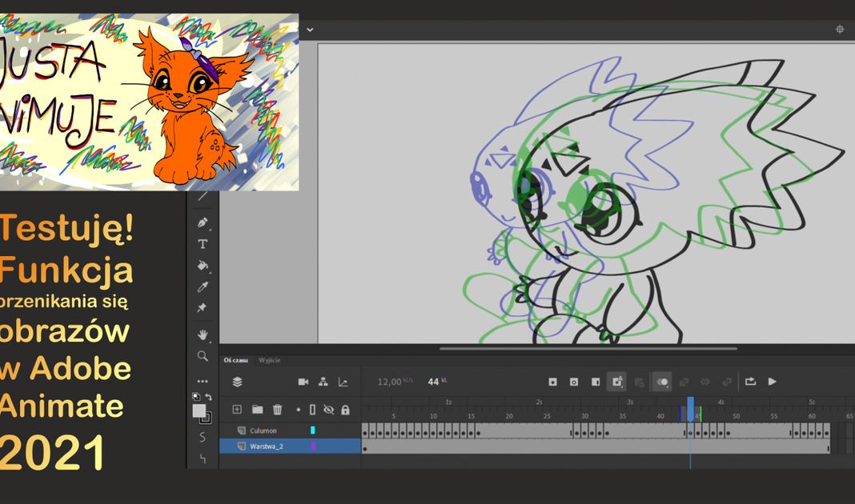Play the animation from the timeline
The width and height of the screenshot is (855, 504).
pyautogui.click(x=772, y=382)
